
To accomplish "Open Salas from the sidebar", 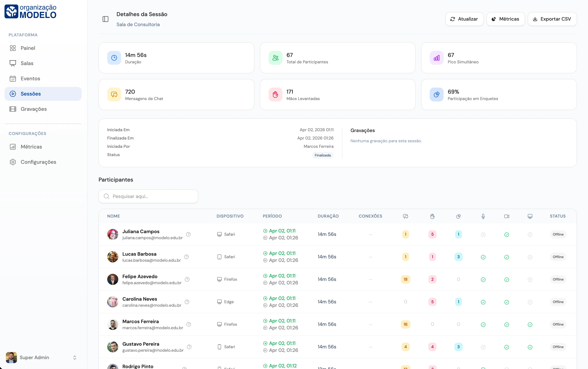I will (27, 63).
